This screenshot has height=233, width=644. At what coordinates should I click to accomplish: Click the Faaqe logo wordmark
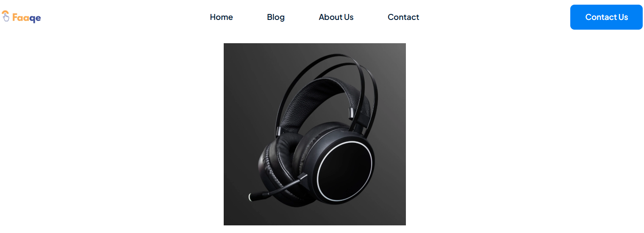coord(26,18)
